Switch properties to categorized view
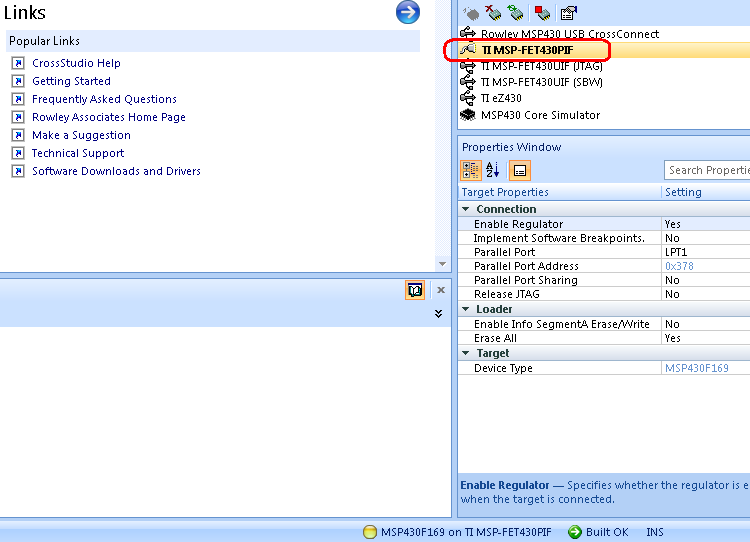 pos(471,170)
